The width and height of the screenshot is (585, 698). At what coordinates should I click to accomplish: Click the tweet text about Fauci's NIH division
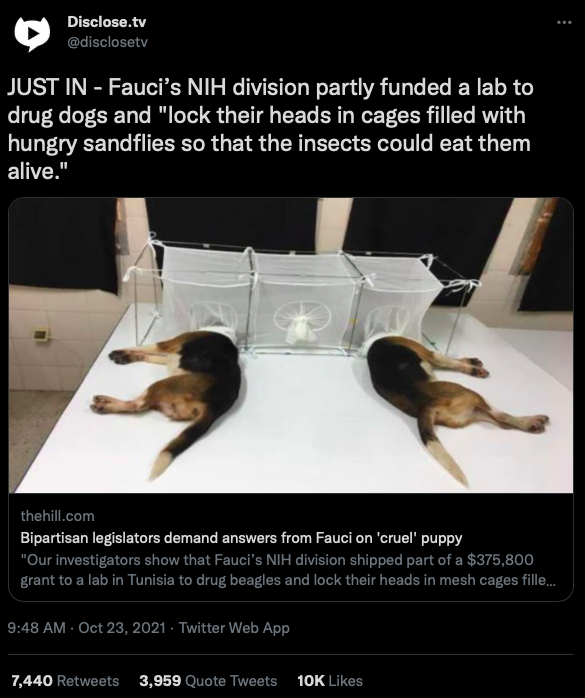(x=270, y=129)
